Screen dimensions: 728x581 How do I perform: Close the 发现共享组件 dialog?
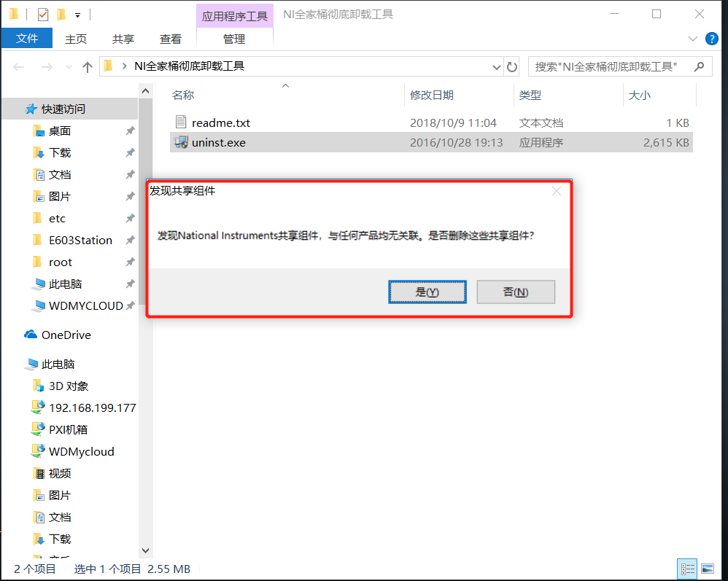(557, 191)
